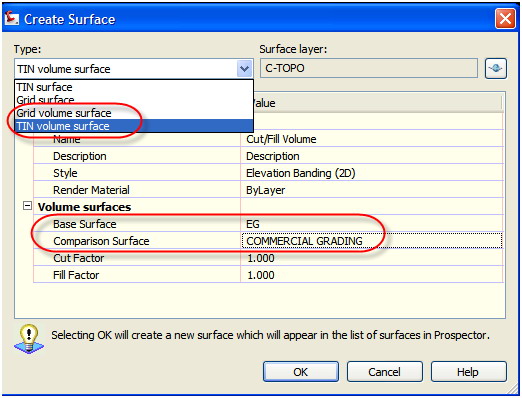Choose TIN volume surface option

134,126
